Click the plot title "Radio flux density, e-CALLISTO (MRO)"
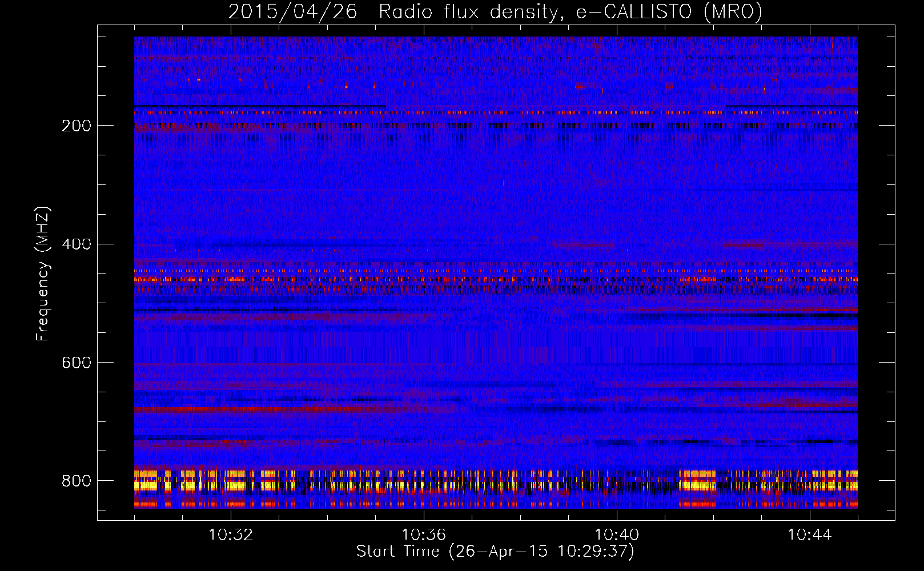924x571 pixels. click(571, 11)
